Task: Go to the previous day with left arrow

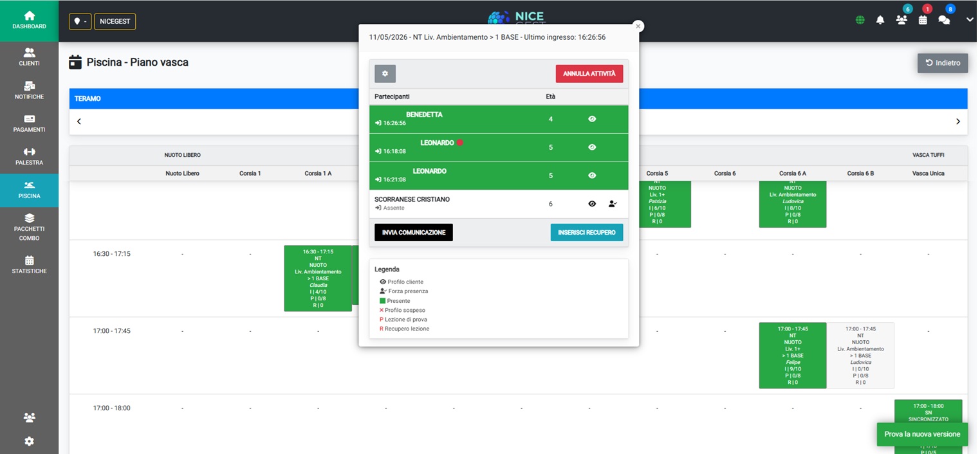Action: pos(79,122)
